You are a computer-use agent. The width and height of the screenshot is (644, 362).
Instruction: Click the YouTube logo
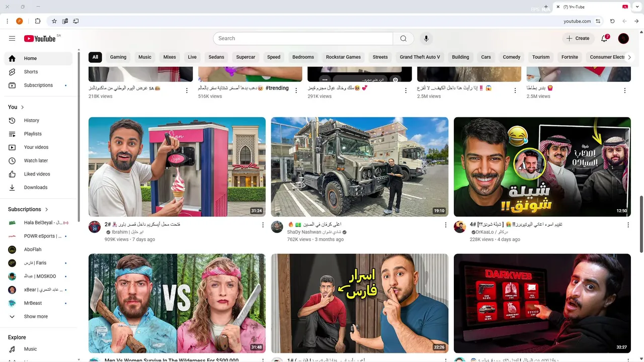click(x=40, y=38)
